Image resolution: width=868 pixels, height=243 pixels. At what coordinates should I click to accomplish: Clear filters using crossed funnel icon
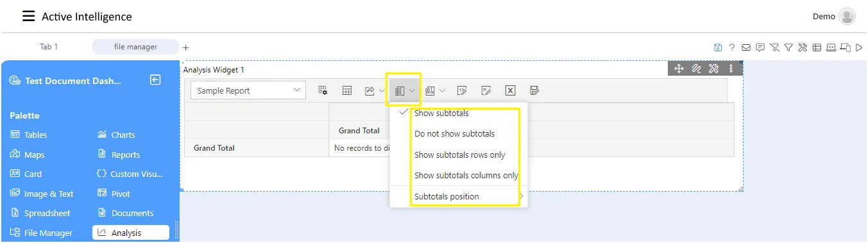tap(774, 47)
